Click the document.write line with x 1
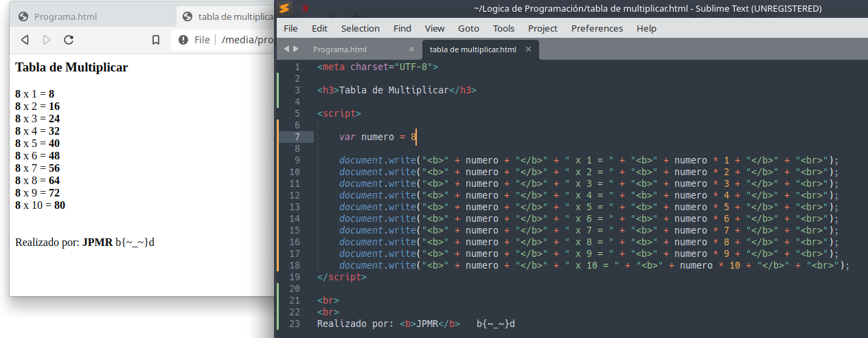Screen dimensions: 868x338 tap(589, 160)
